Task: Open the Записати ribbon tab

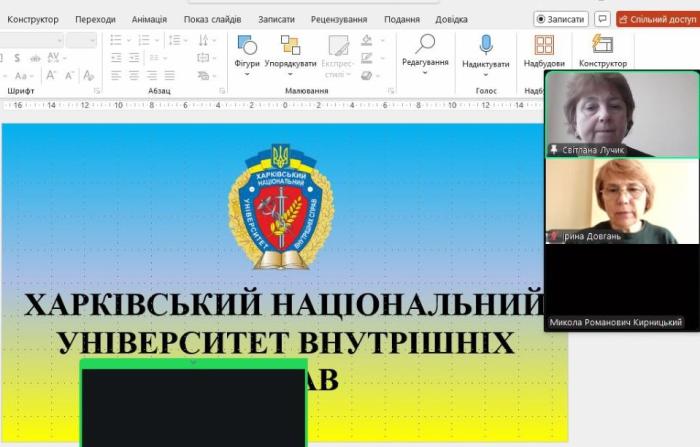Action: [x=276, y=20]
